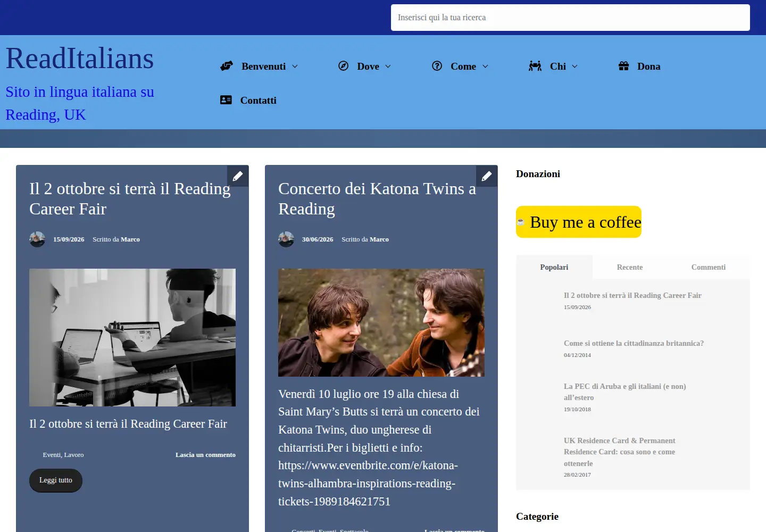
Task: Open popular post about cittadinanza britannica
Action: click(x=634, y=343)
